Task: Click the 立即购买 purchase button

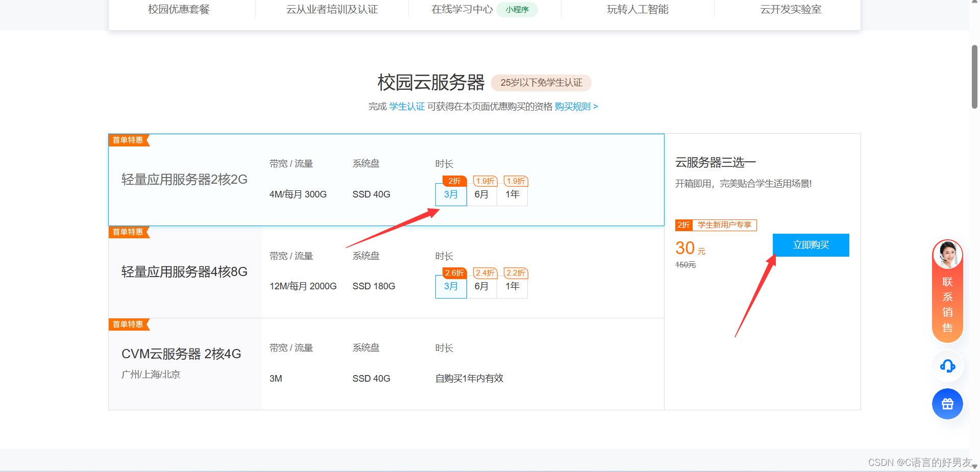Action: [811, 245]
